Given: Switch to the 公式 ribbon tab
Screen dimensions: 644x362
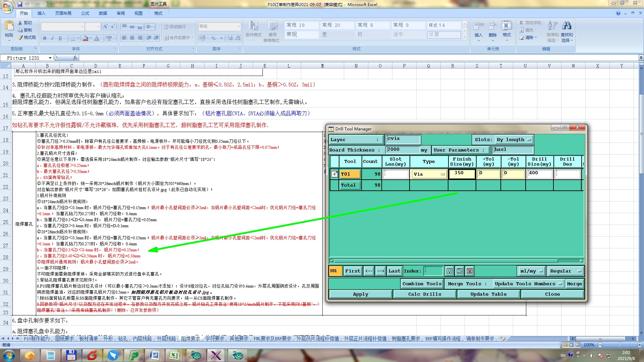Looking at the screenshot, I should click(85, 13).
